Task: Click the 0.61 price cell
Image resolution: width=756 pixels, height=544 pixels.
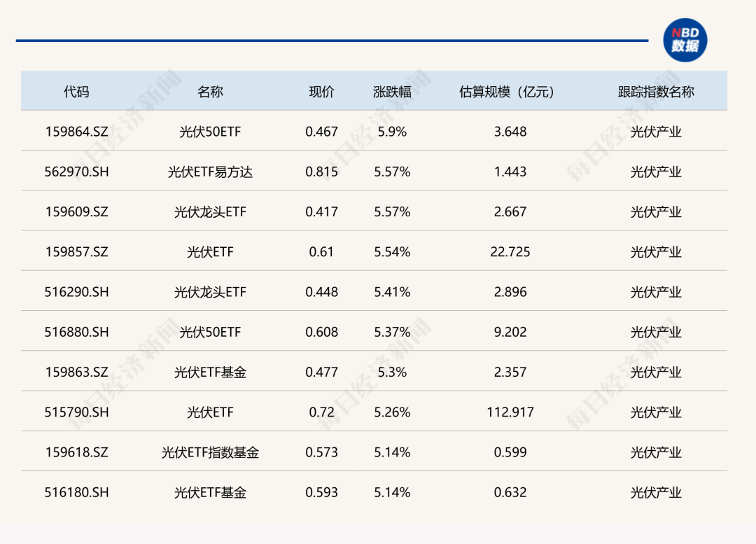Action: point(321,252)
